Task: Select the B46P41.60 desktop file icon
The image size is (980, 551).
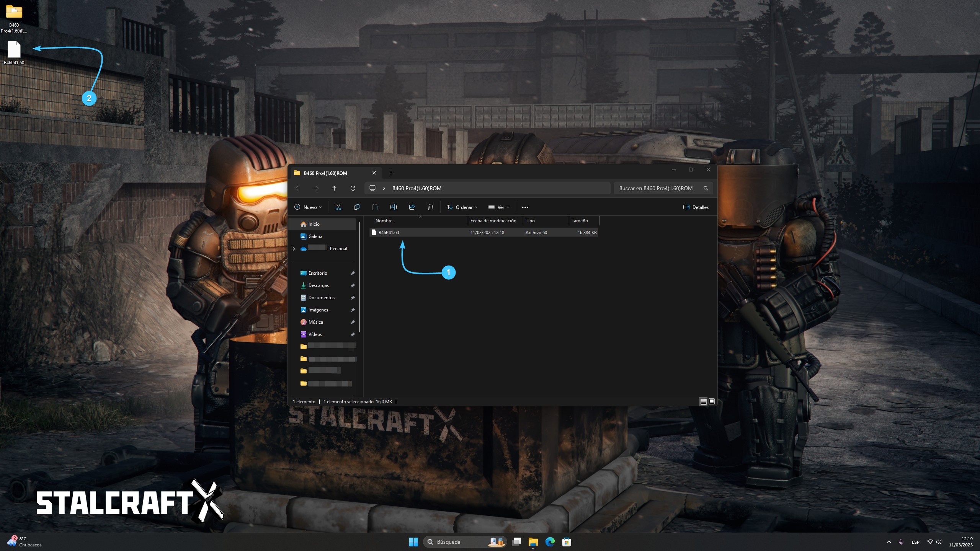Action: pyautogui.click(x=14, y=52)
